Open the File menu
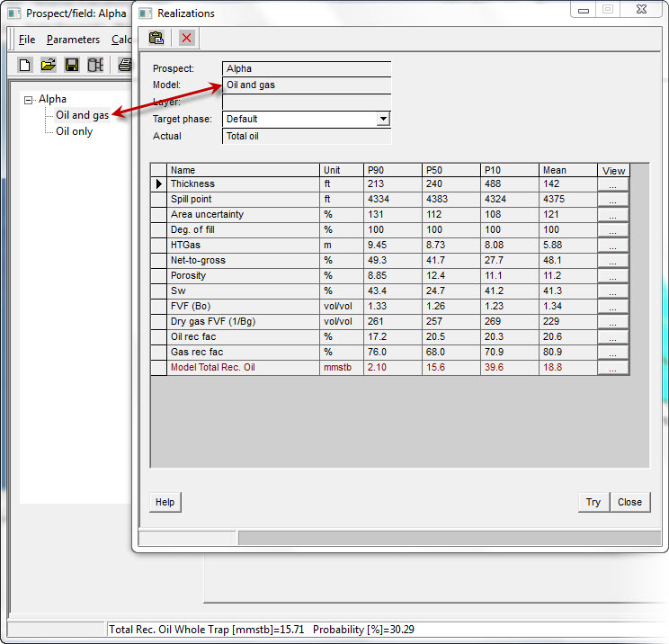 pos(27,40)
